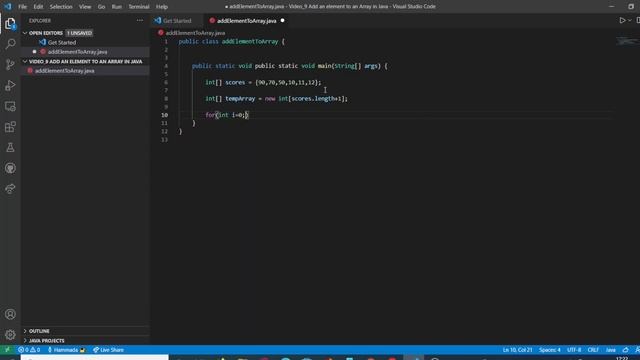This screenshot has height=360, width=640.
Task: Open the Edit menu
Action: click(x=38, y=7)
